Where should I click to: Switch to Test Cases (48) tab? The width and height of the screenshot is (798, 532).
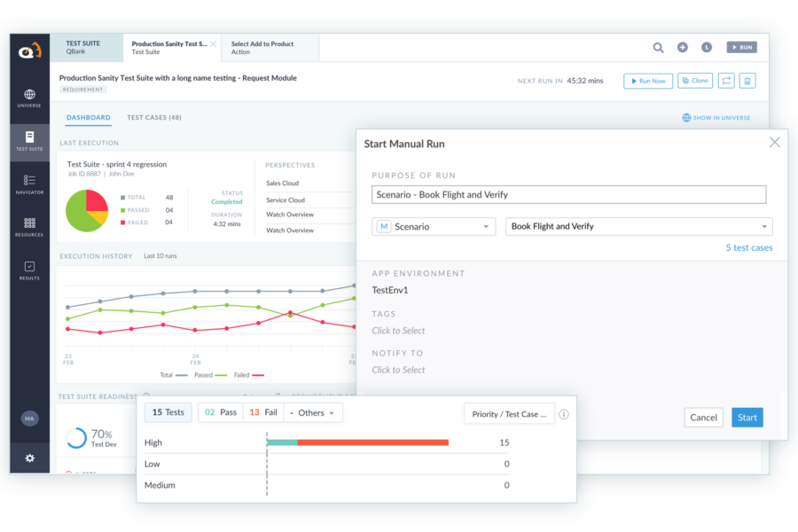click(x=154, y=118)
